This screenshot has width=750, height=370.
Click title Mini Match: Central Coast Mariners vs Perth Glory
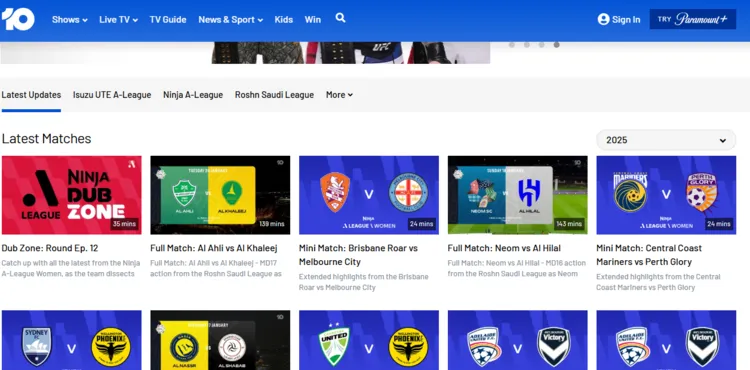649,255
